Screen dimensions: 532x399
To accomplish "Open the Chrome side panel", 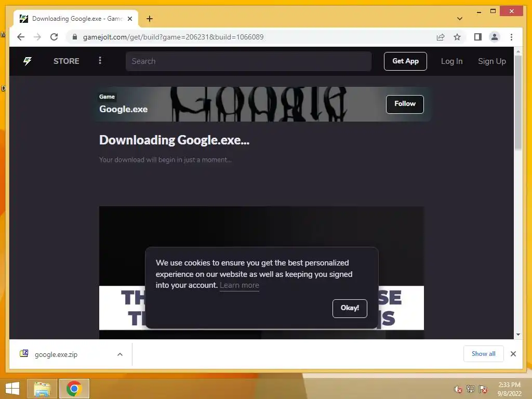I will pyautogui.click(x=478, y=37).
